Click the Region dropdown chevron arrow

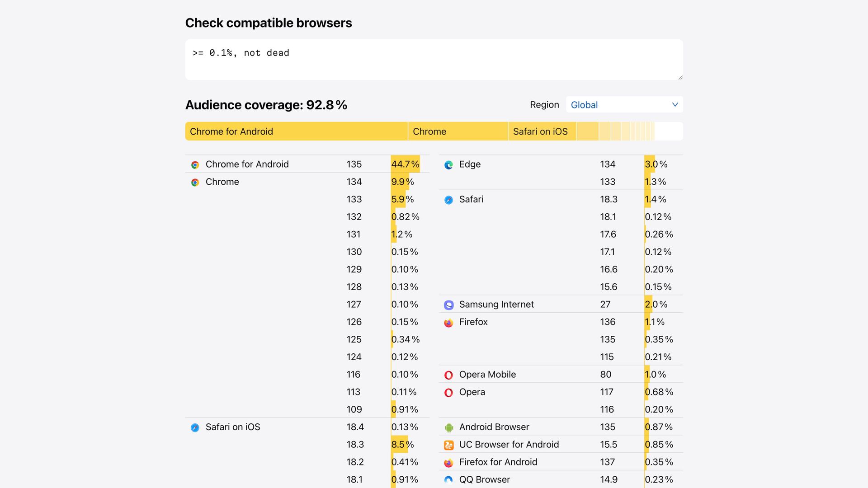[675, 105]
